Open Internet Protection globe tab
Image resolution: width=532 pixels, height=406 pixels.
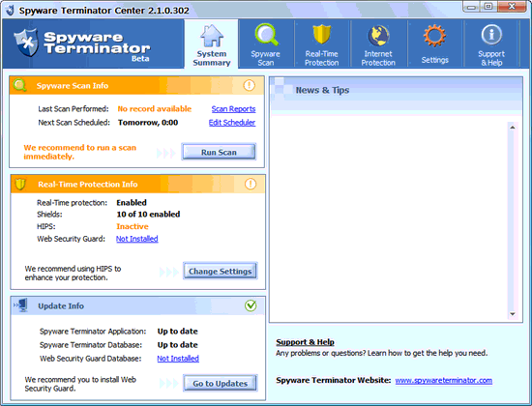coord(378,44)
